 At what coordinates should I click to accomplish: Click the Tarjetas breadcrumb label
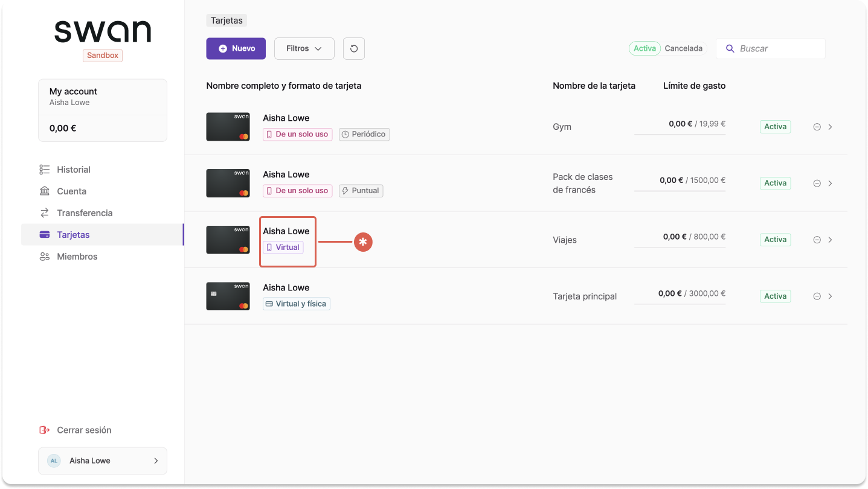pyautogui.click(x=227, y=21)
